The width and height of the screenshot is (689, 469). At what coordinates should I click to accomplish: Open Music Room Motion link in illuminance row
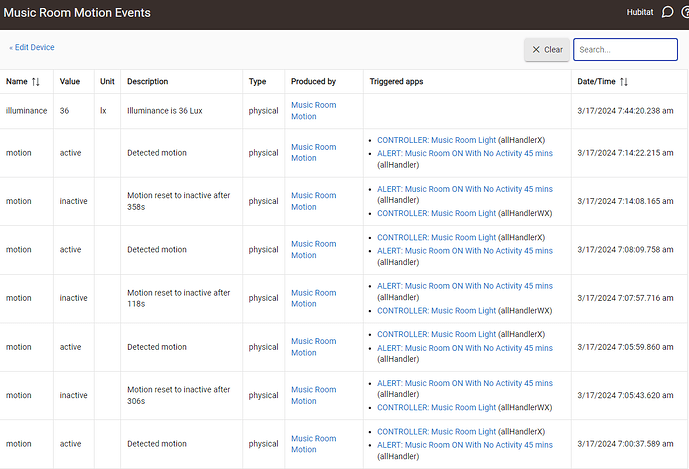[313, 111]
